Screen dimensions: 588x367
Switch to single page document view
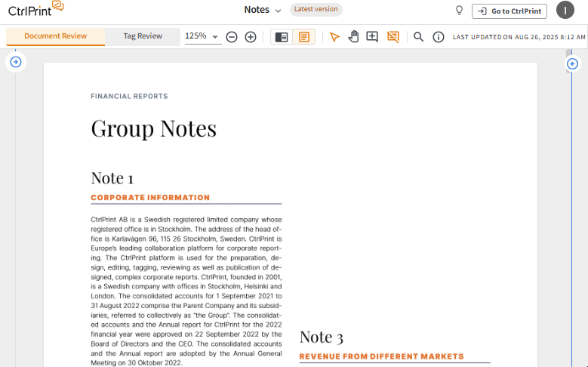(x=304, y=37)
